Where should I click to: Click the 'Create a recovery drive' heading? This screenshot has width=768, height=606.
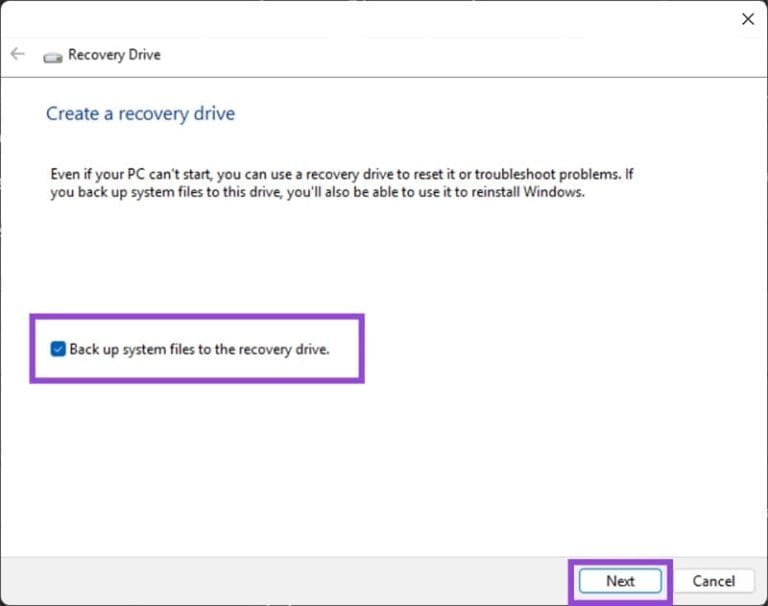pyautogui.click(x=140, y=113)
